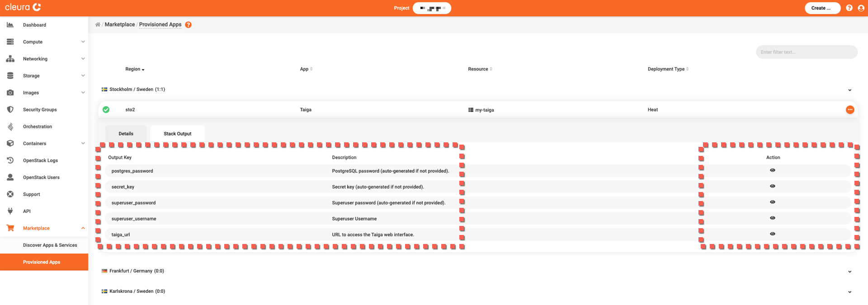Click the help question mark in top bar
Viewport: 868px width, 305px height.
point(849,8)
